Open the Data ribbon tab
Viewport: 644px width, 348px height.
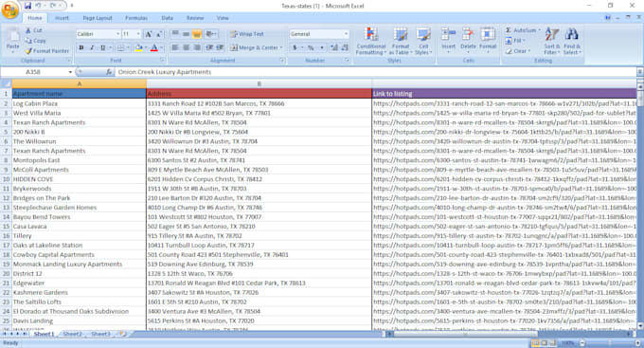click(x=168, y=18)
